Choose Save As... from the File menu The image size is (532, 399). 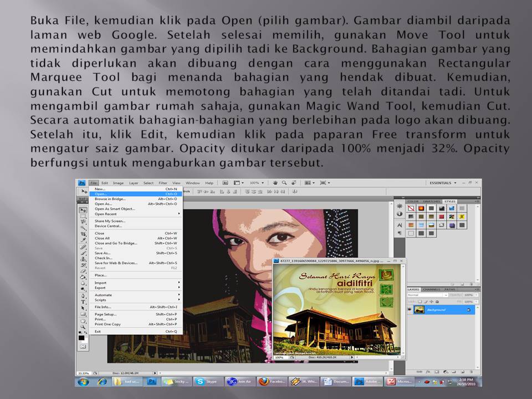(136, 253)
